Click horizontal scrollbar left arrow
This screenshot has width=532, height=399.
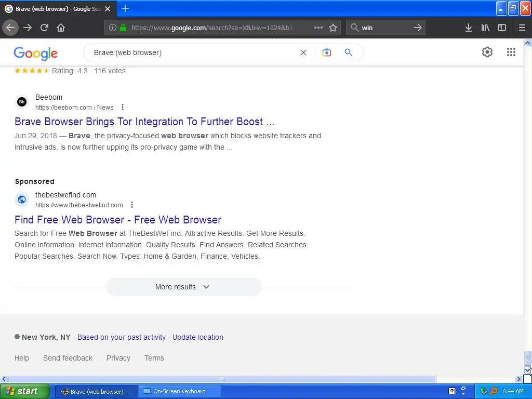tap(4, 379)
